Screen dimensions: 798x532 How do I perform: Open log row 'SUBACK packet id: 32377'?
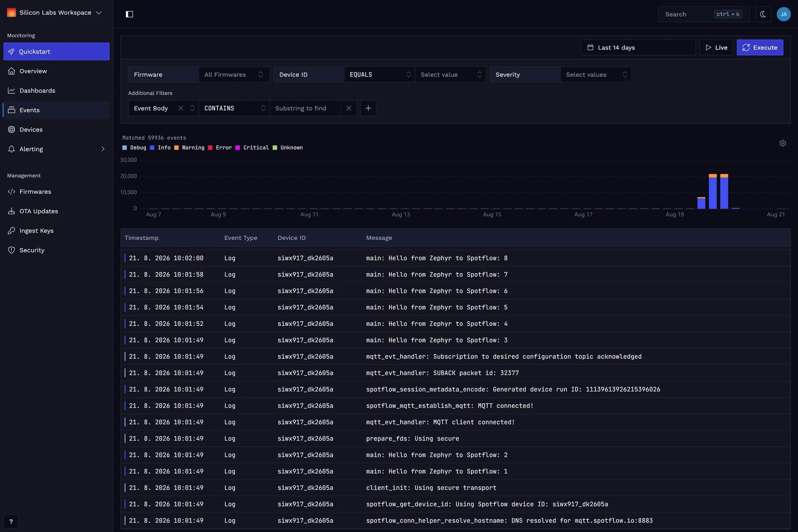point(456,373)
